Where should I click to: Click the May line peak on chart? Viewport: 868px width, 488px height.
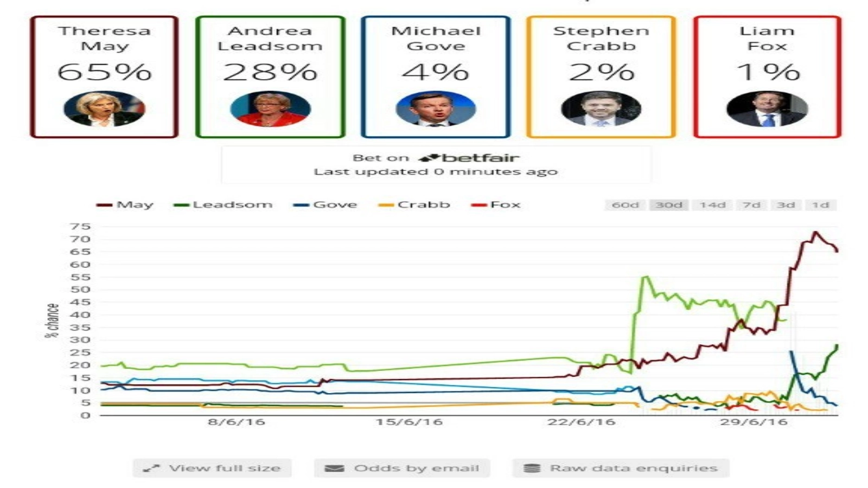(815, 233)
